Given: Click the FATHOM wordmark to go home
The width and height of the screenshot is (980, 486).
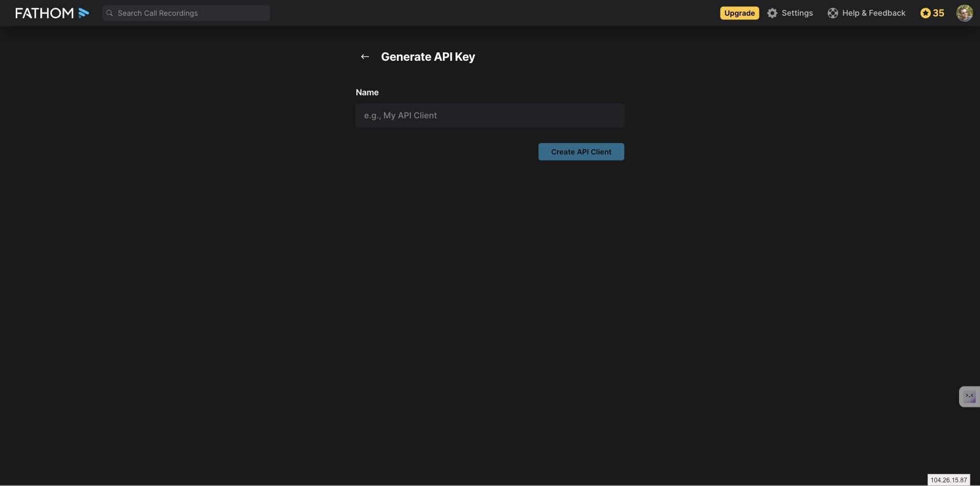Looking at the screenshot, I should click(x=45, y=13).
